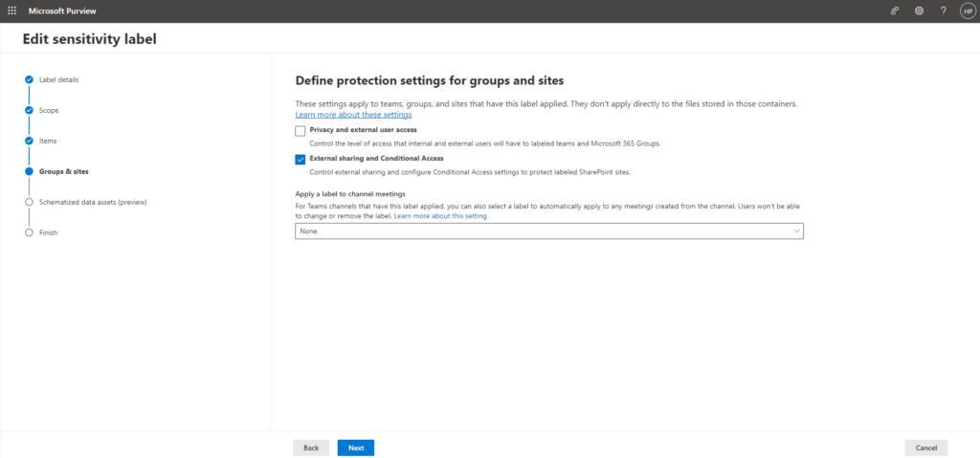Open the app launcher waffle icon
Viewport: 980px width, 458px height.
[x=11, y=11]
